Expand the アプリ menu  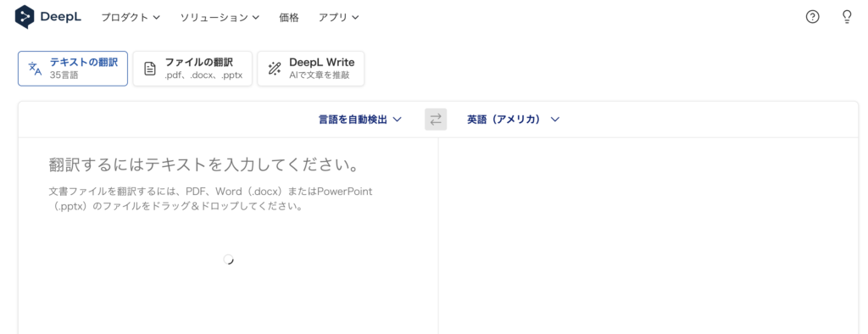click(x=339, y=17)
